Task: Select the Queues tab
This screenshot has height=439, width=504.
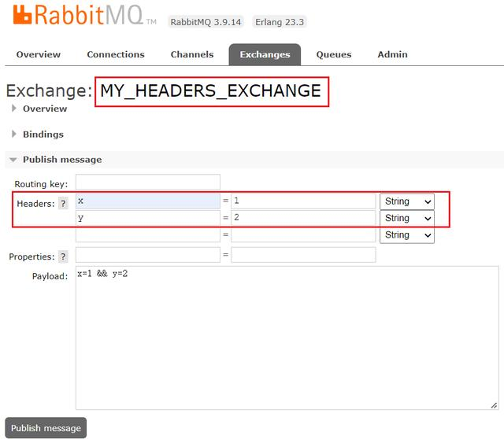Action: (x=334, y=54)
